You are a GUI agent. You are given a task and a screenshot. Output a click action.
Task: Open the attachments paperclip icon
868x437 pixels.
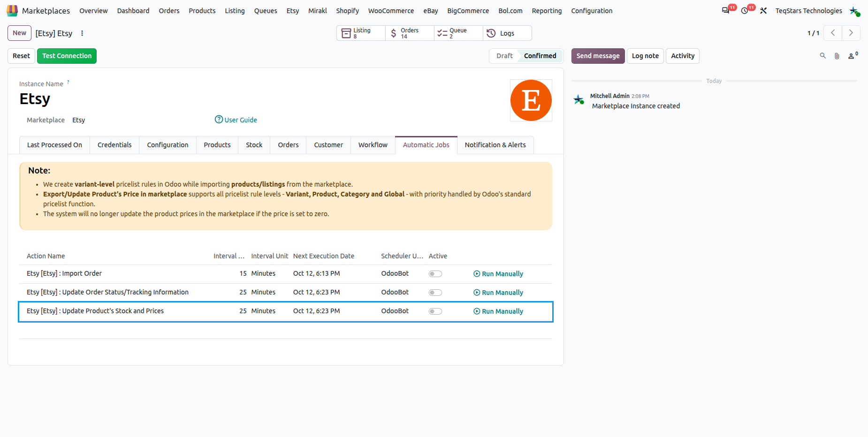click(837, 56)
